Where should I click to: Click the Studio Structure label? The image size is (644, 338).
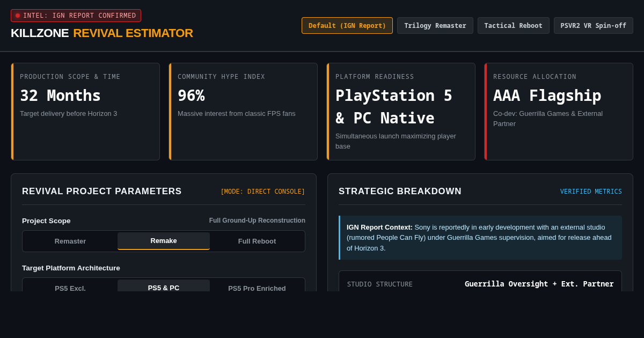pyautogui.click(x=380, y=284)
